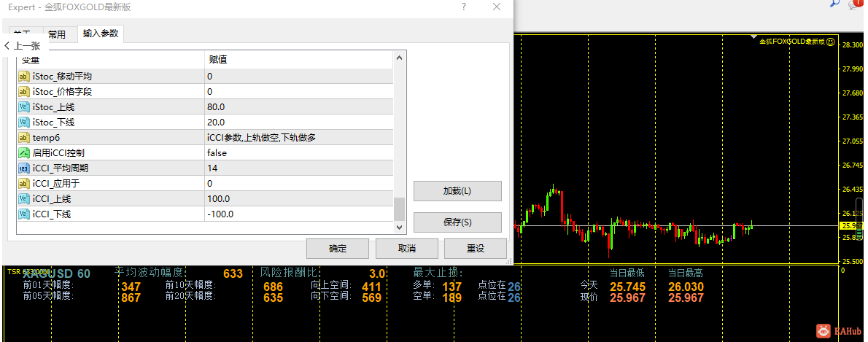This screenshot has height=342, width=868.
Task: Go back via 上一张 link
Action: click(23, 46)
